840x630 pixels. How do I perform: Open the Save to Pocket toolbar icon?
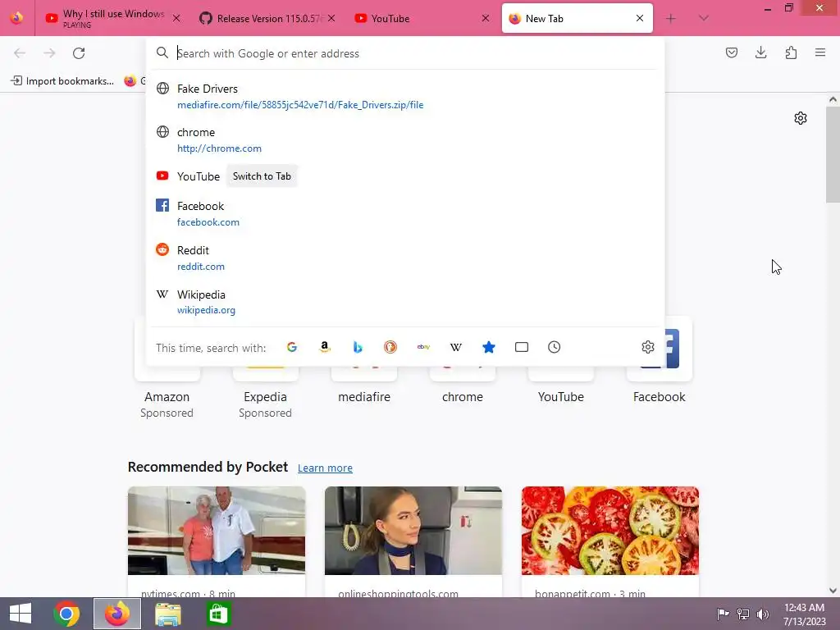click(732, 52)
